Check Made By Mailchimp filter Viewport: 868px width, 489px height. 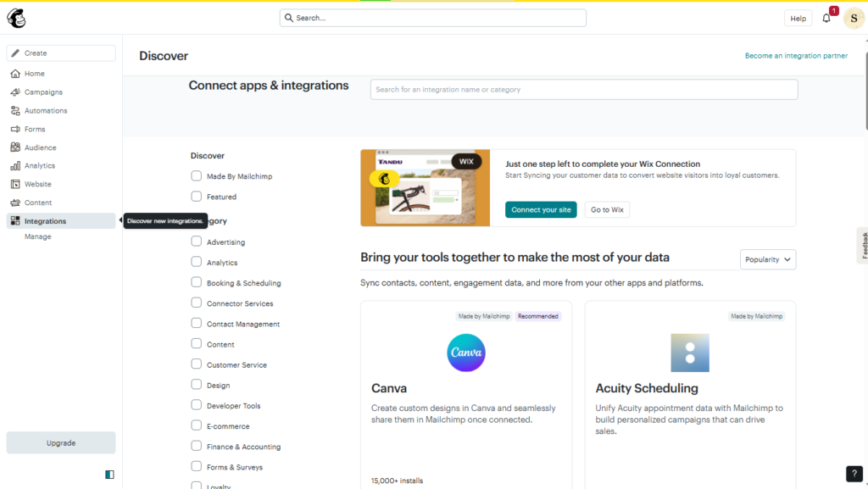pos(197,176)
